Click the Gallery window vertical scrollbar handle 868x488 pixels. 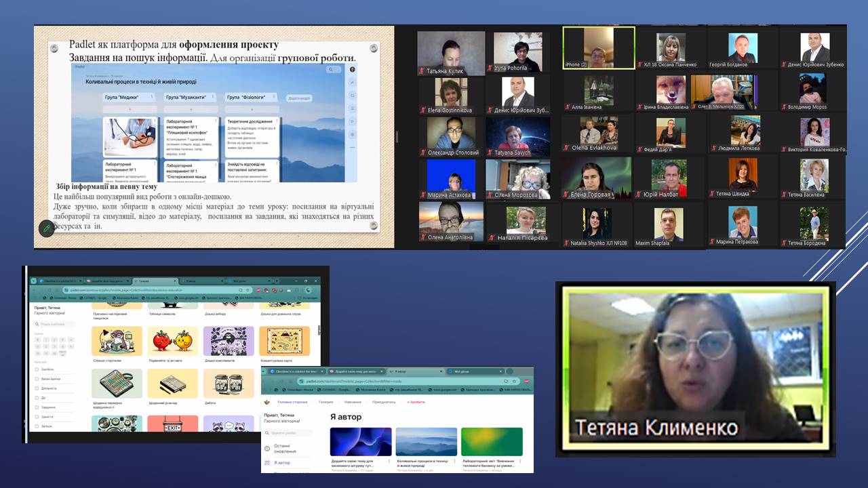(319, 330)
